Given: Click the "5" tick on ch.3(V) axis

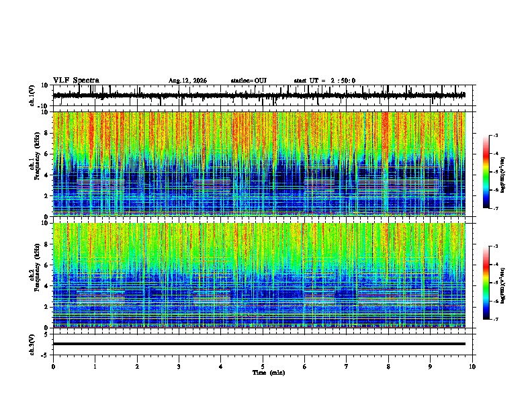Looking at the screenshot, I should [x=47, y=334].
